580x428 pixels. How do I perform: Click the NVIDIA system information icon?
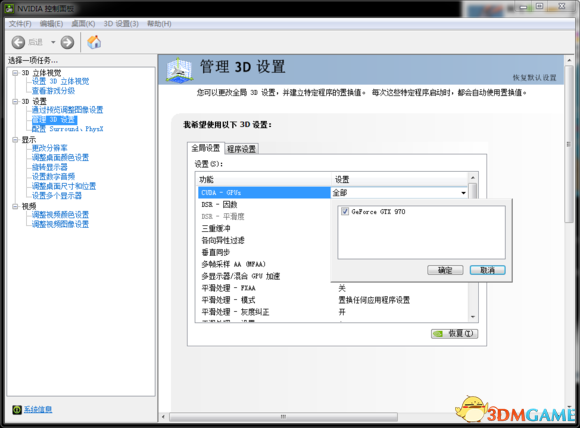(x=17, y=410)
